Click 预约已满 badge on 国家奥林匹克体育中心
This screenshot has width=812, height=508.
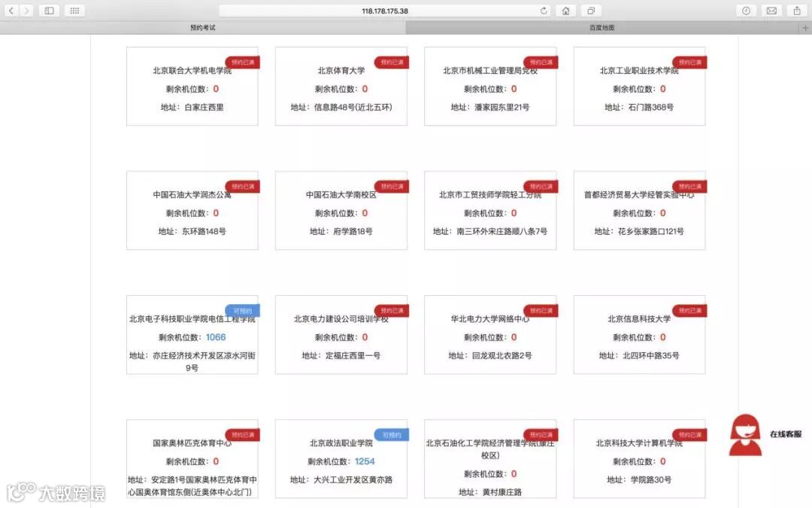pos(242,435)
